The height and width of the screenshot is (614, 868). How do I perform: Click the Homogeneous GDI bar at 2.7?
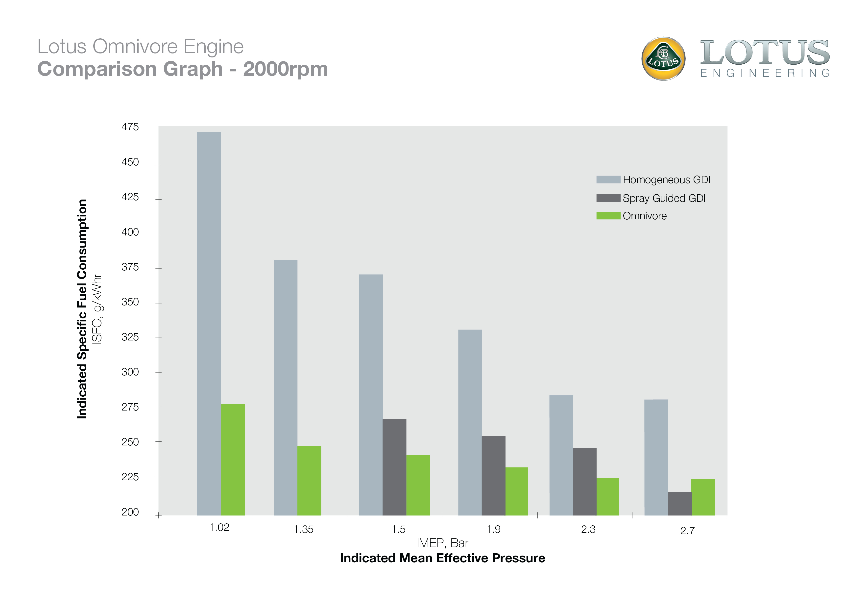click(x=656, y=458)
